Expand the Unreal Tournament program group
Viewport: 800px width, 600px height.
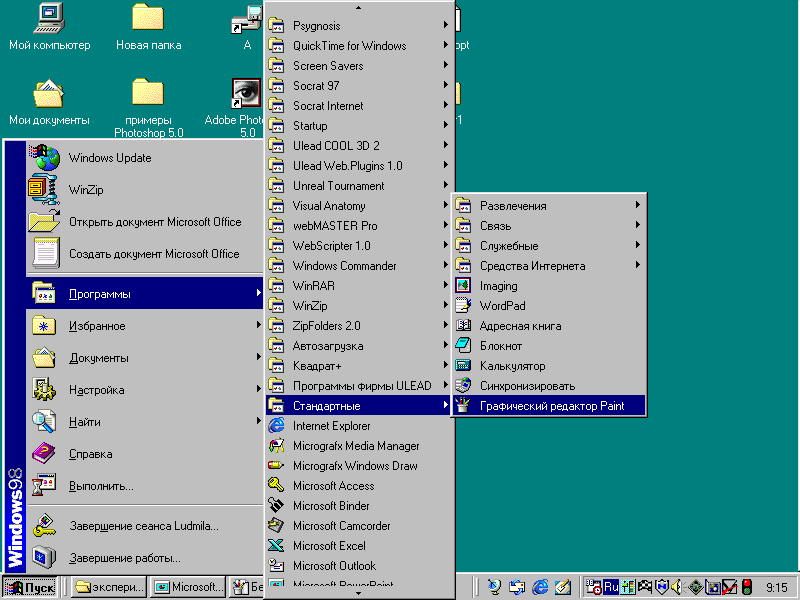[359, 186]
